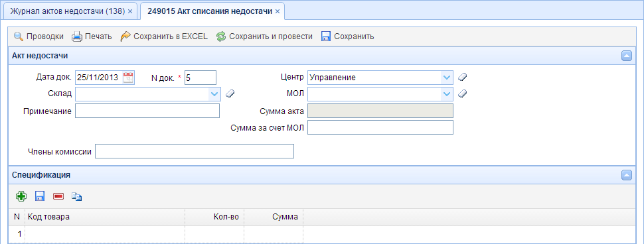644x244 pixels.
Task: Collapse the Акт недостачи panel
Action: pyautogui.click(x=626, y=56)
